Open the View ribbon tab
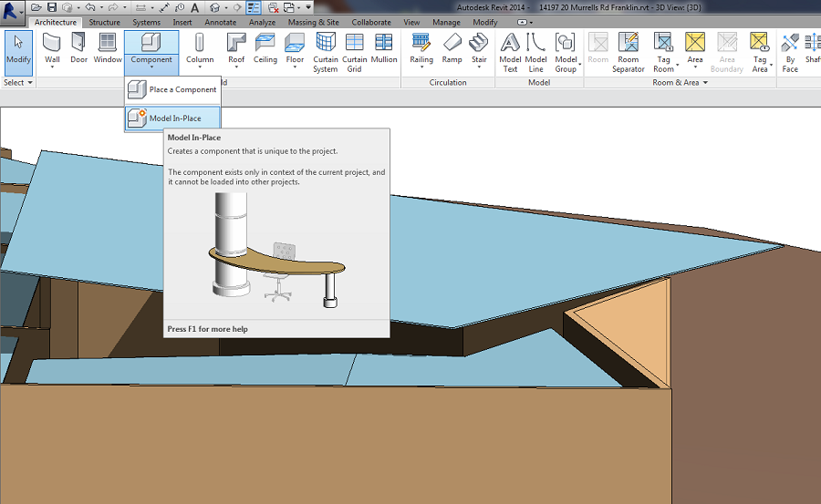Image resolution: width=821 pixels, height=504 pixels. 411,22
